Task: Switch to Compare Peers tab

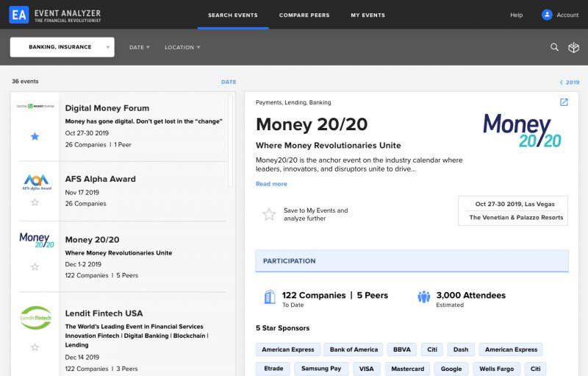Action: pyautogui.click(x=304, y=15)
